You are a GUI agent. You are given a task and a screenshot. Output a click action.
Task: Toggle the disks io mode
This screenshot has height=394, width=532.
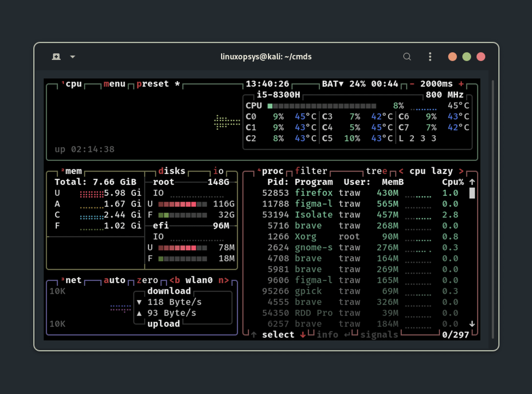219,171
